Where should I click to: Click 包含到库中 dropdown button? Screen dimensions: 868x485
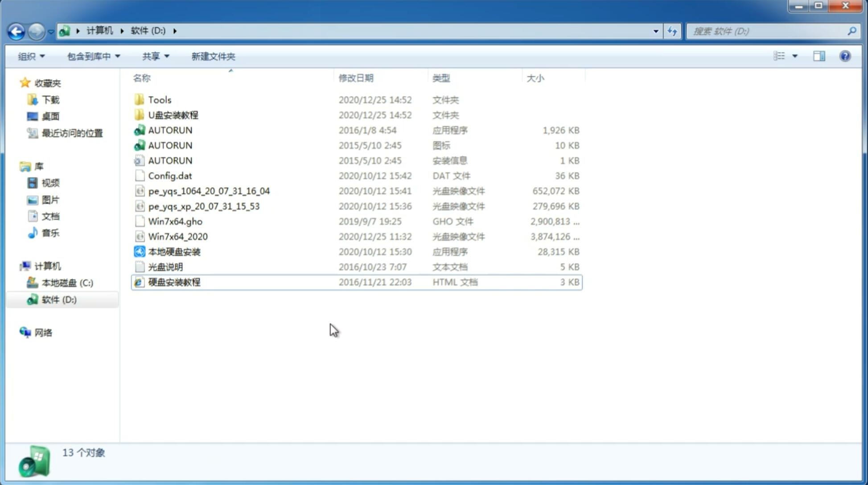93,56
